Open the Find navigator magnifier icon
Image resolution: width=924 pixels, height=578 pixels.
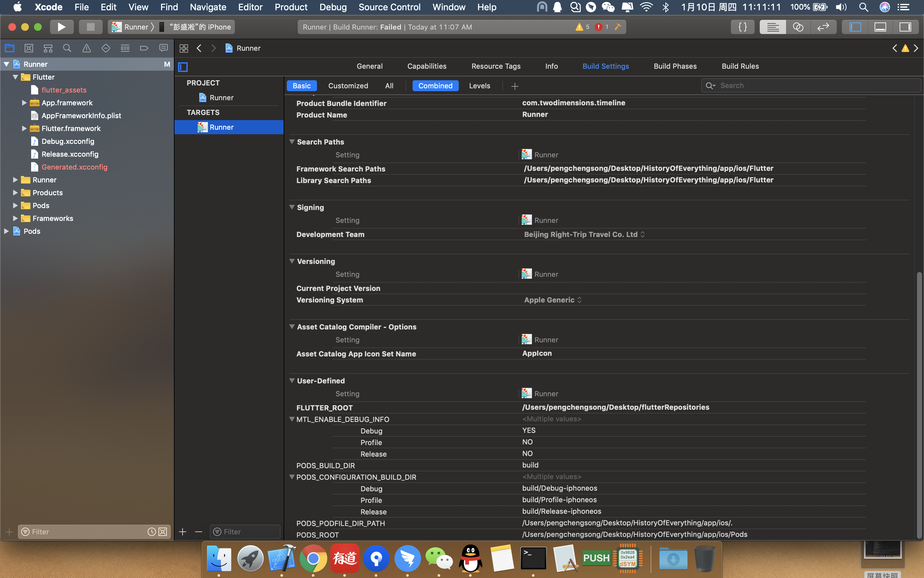coord(67,48)
